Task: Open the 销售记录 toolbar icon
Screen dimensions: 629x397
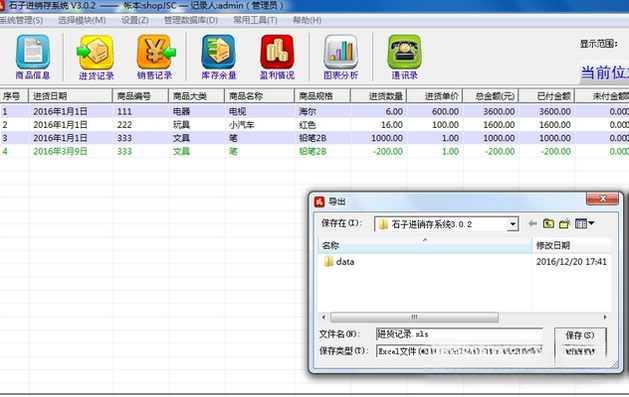Action: [x=155, y=57]
